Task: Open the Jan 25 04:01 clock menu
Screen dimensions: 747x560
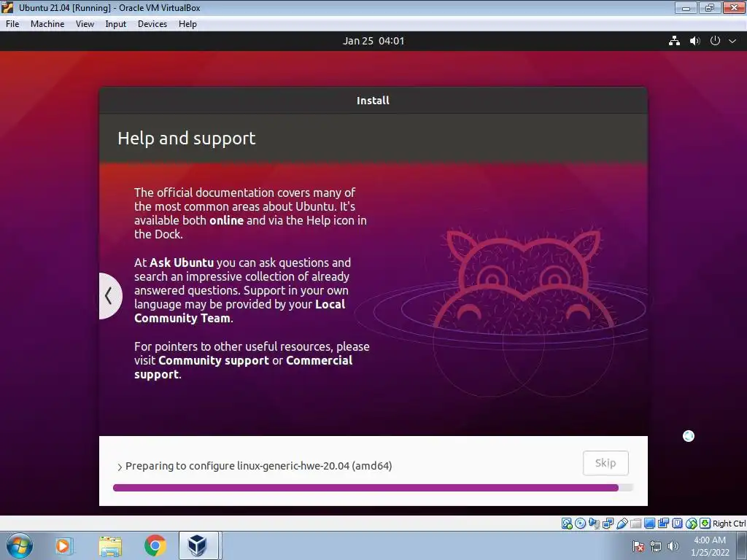Action: [x=373, y=41]
